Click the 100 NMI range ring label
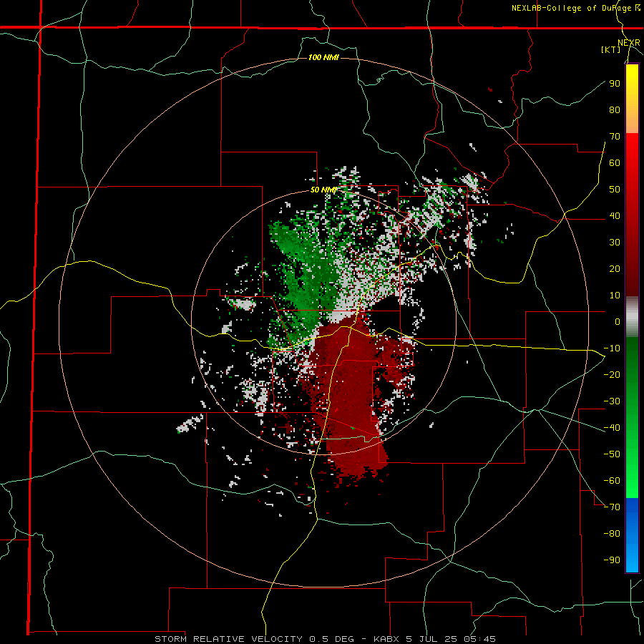 tap(323, 57)
